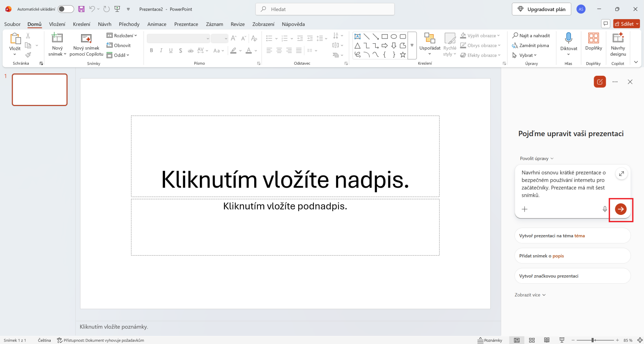Toggle the Automatické ukládání switch
This screenshot has width=644, height=344.
[66, 9]
